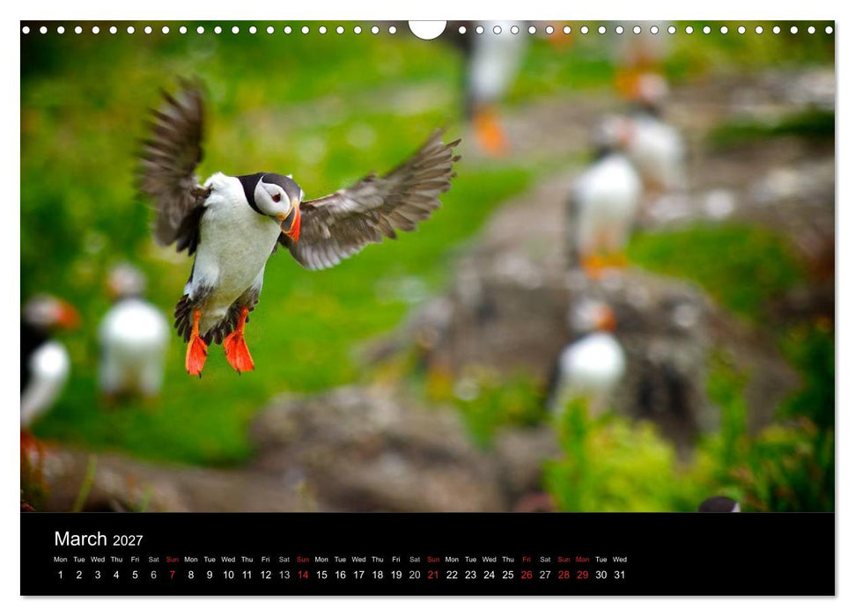This screenshot has width=855, height=616.
Task: Click the "2027" year text
Action: pyautogui.click(x=128, y=540)
